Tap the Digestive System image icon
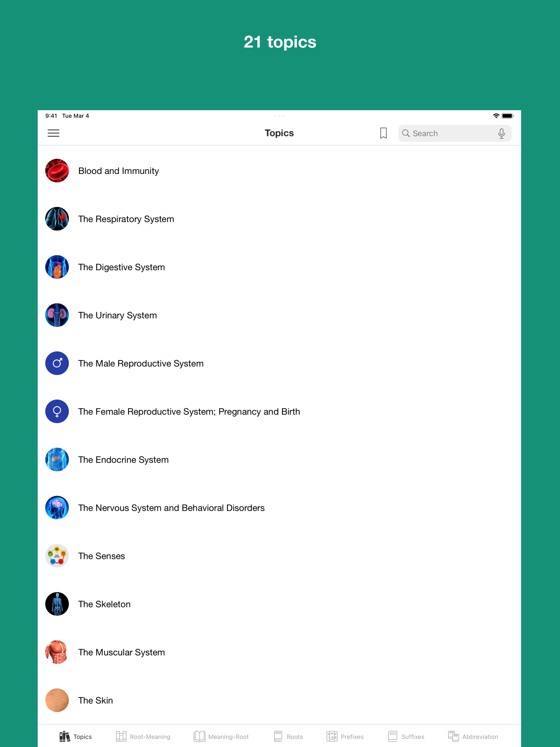The image size is (560, 747). [57, 267]
